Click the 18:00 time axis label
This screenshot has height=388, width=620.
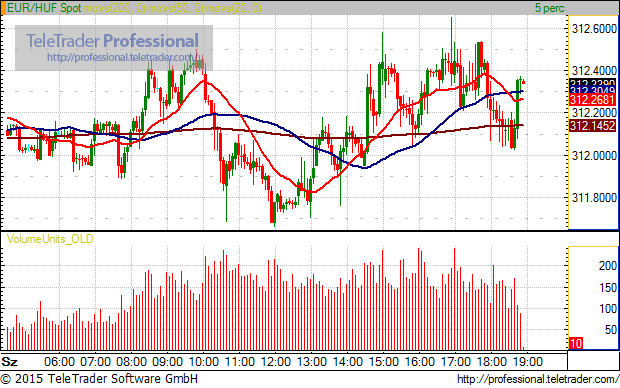[x=491, y=362]
